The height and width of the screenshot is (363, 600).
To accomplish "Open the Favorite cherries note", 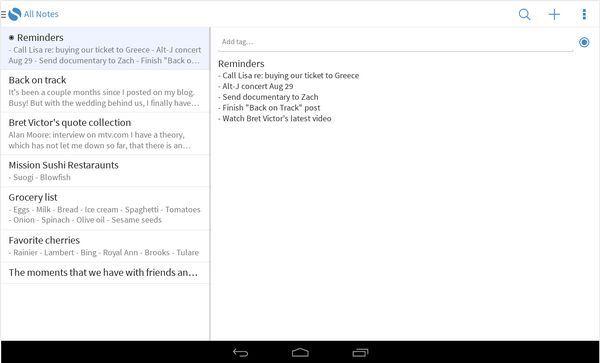I will 105,246.
